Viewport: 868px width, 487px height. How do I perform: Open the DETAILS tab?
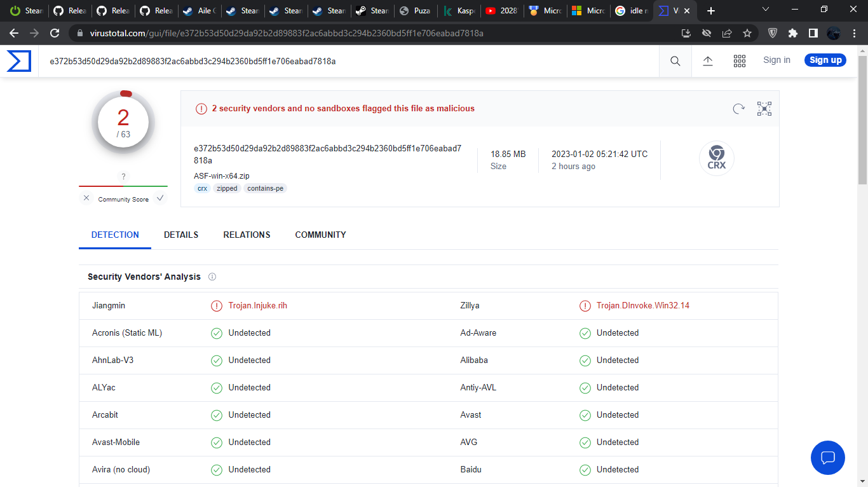[x=181, y=235]
